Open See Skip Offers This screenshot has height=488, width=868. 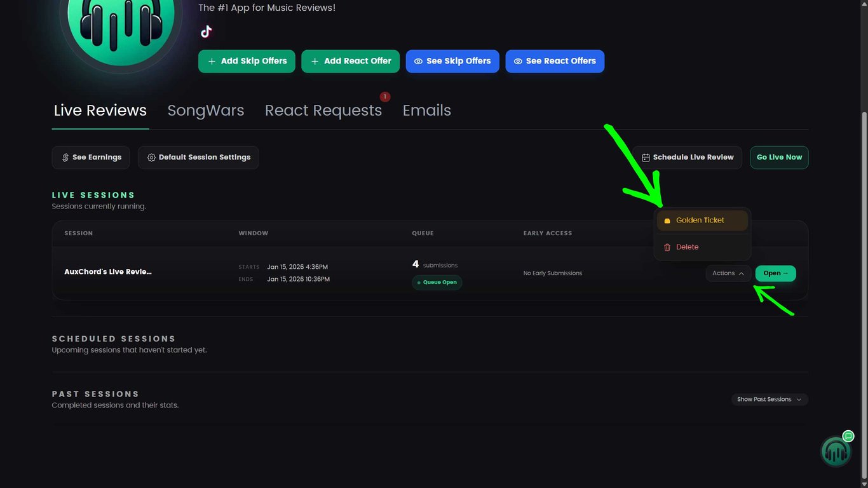coord(452,61)
